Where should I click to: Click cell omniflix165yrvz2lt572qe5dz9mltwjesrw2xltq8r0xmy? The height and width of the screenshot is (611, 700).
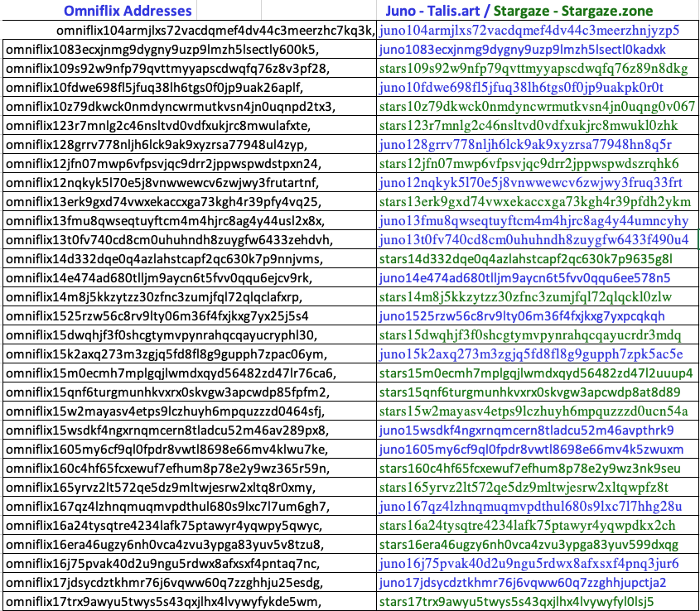click(190, 488)
